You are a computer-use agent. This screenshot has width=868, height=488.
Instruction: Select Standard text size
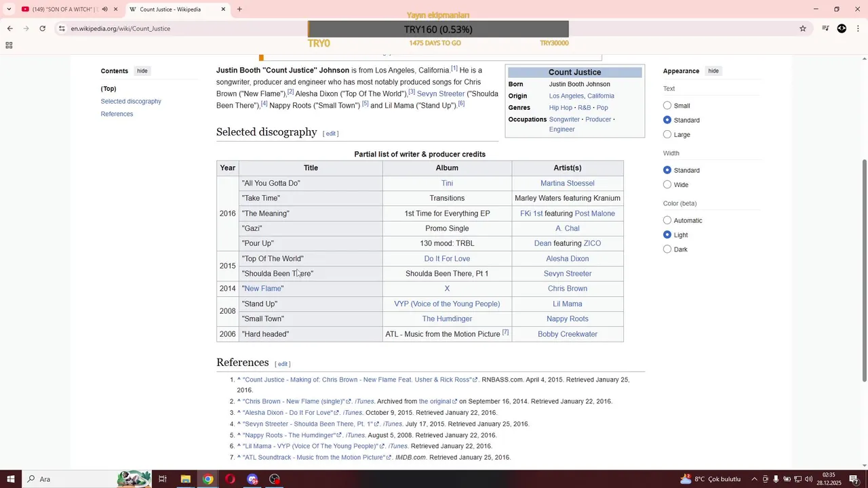click(667, 120)
